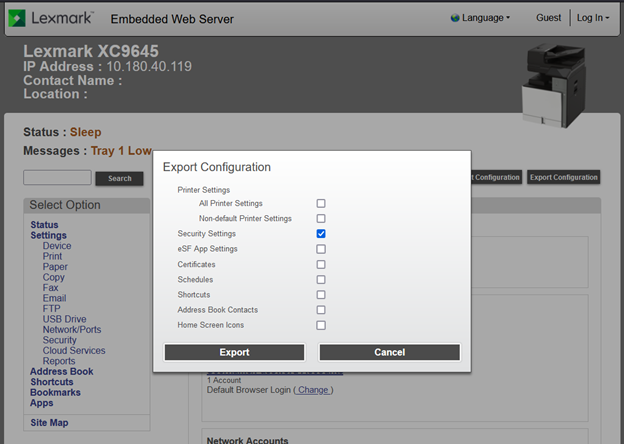Enable Non-default Printer Settings checkbox
624x444 pixels.
coord(321,218)
